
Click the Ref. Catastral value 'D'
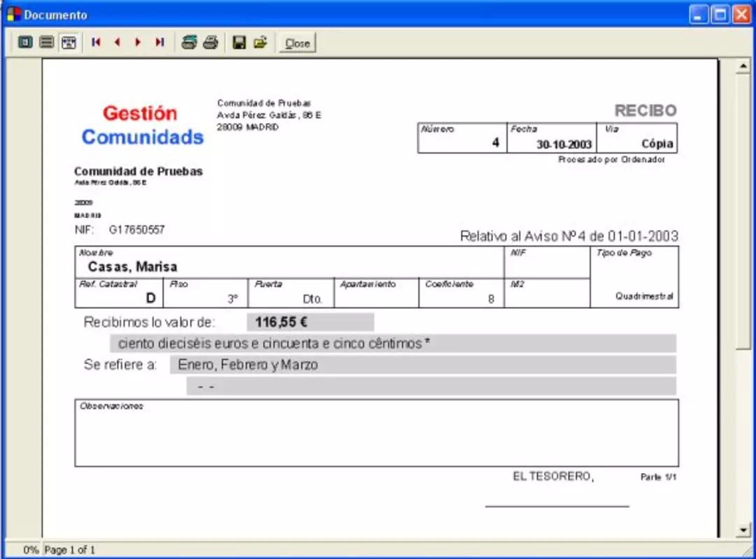(150, 298)
